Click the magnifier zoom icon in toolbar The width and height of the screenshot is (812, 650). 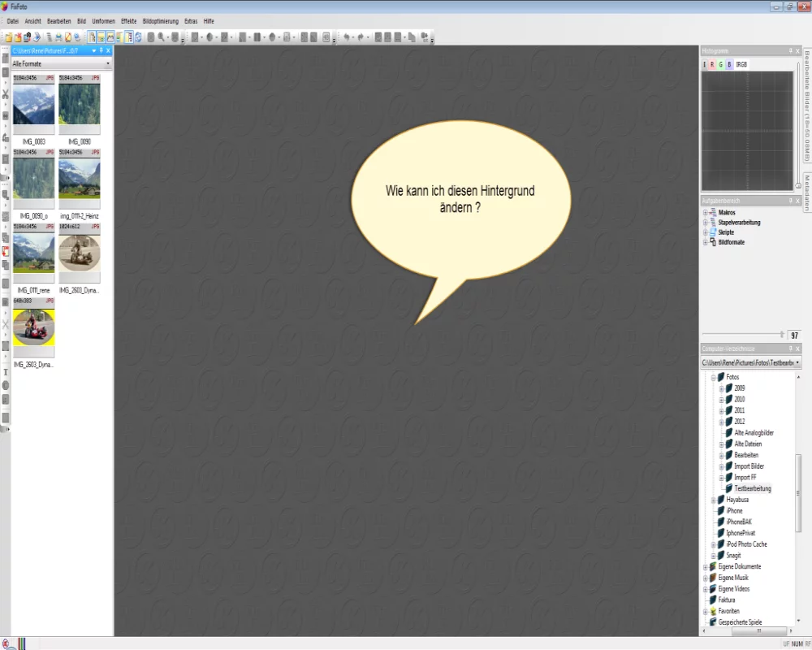click(162, 37)
